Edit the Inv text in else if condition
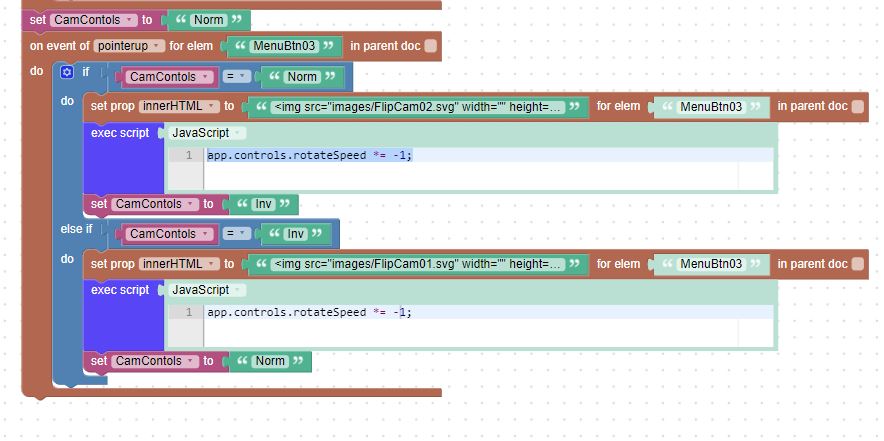 (296, 233)
